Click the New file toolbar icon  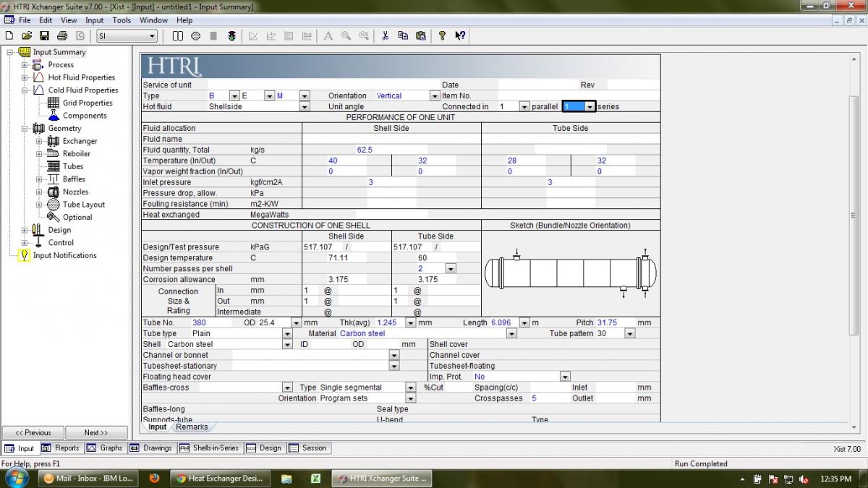(x=9, y=35)
